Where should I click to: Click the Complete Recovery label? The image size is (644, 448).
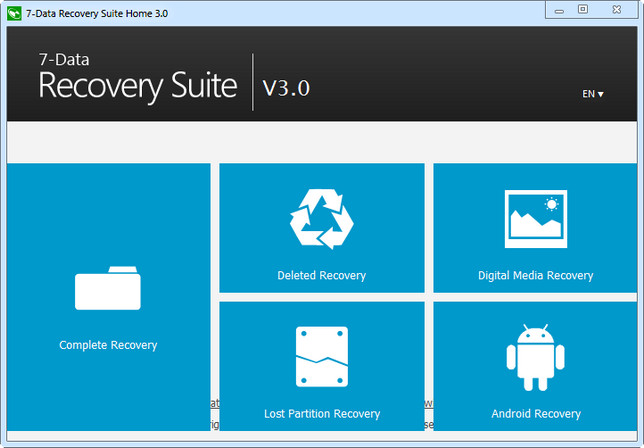pos(108,345)
